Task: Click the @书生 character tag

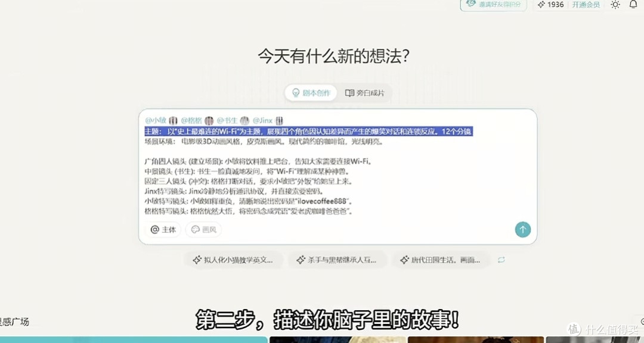Action: 233,120
